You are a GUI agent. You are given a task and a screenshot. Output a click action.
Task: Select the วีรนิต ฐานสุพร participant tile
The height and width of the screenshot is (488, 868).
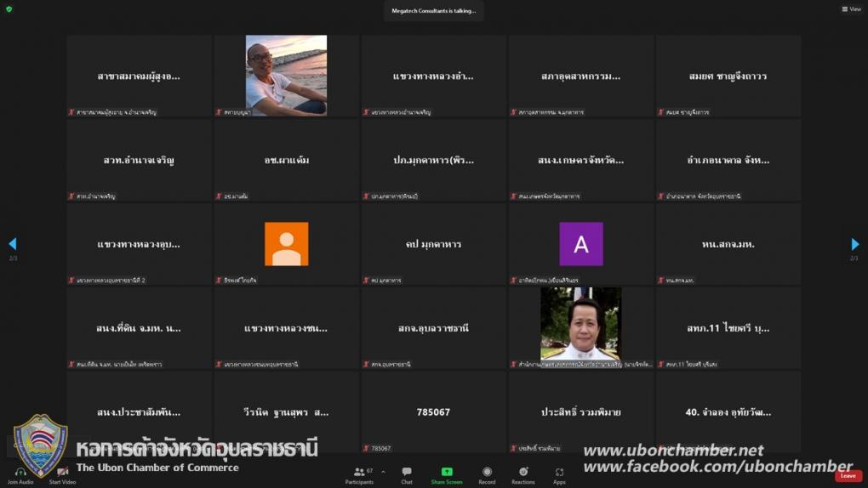286,412
